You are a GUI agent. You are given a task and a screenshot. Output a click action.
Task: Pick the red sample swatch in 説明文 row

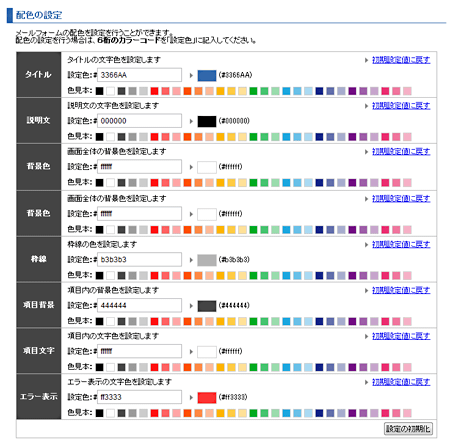pyautogui.click(x=154, y=137)
